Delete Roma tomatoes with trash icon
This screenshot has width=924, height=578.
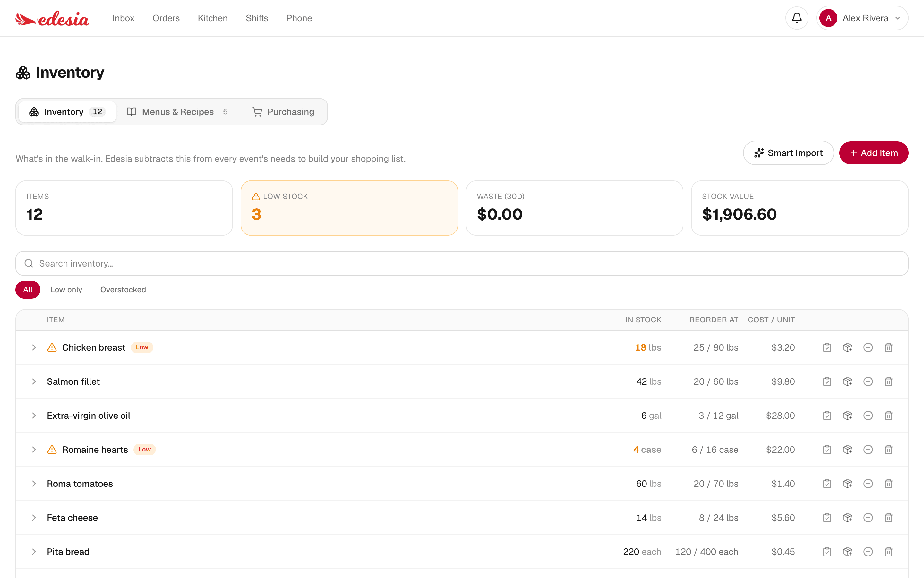888,484
